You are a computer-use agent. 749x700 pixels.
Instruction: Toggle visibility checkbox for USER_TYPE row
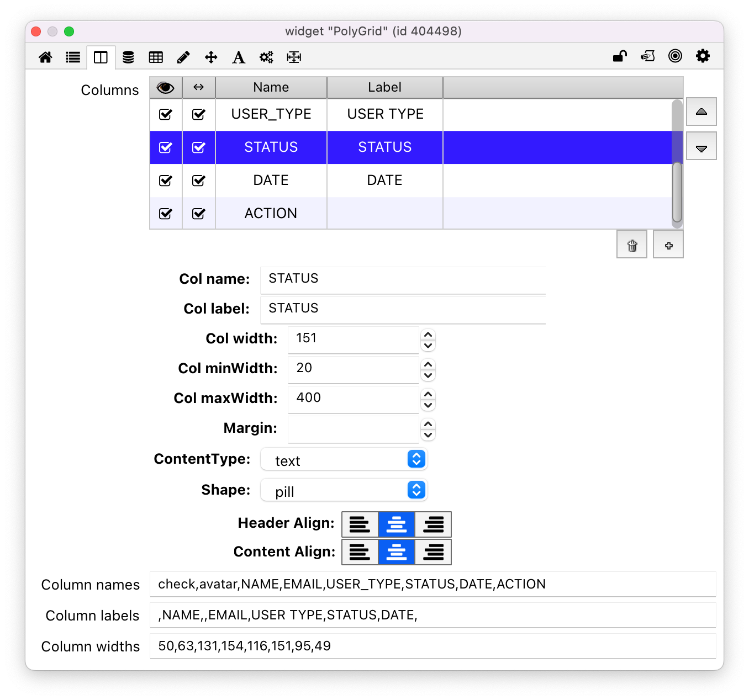[166, 114]
